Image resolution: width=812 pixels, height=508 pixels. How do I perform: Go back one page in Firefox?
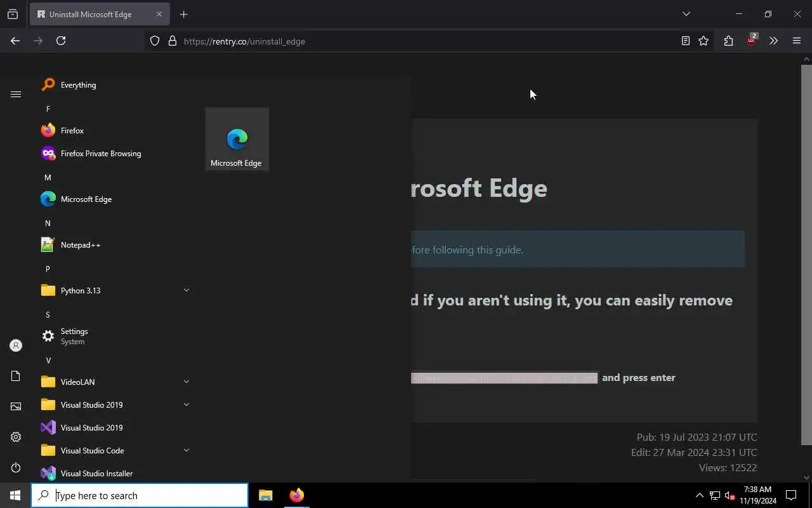(15, 41)
